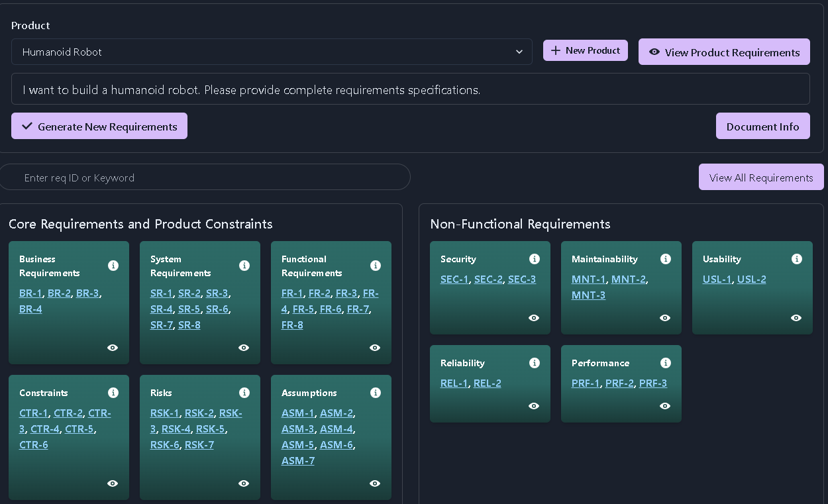Open requirement SEC-3
The image size is (828, 504).
pos(522,279)
